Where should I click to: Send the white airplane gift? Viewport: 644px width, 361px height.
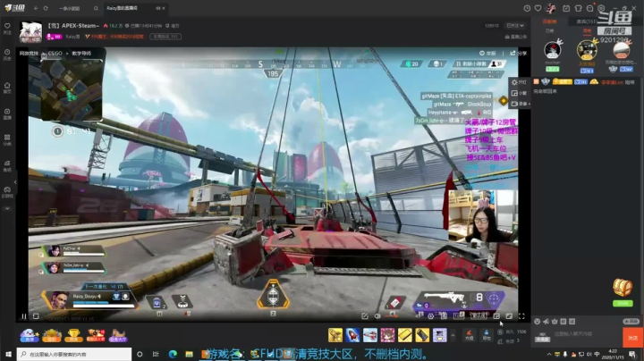(370, 335)
